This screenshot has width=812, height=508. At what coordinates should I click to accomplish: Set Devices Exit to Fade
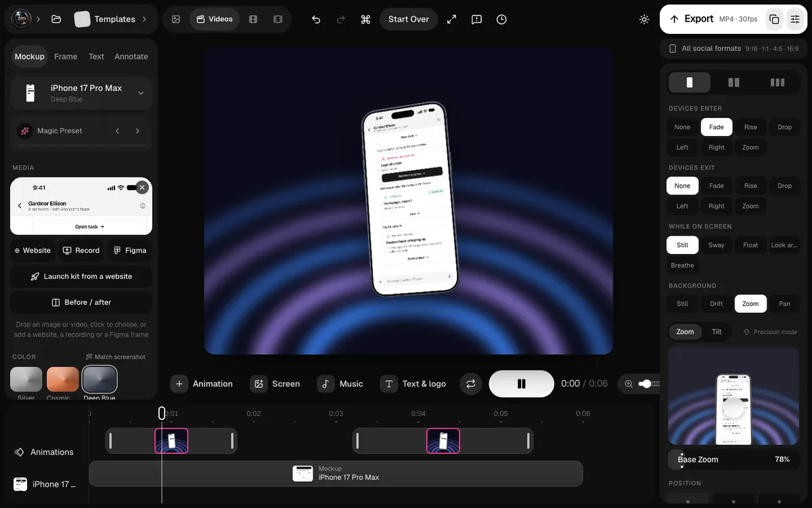[x=716, y=186]
